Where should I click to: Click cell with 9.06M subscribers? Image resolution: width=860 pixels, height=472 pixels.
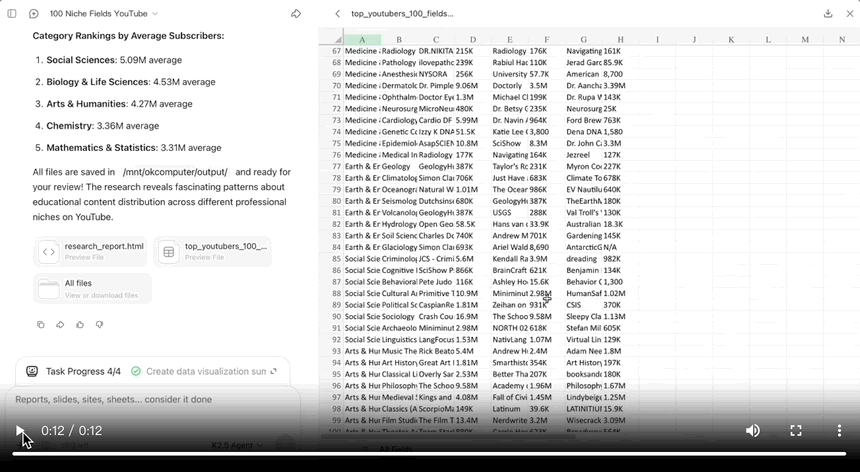pos(473,86)
